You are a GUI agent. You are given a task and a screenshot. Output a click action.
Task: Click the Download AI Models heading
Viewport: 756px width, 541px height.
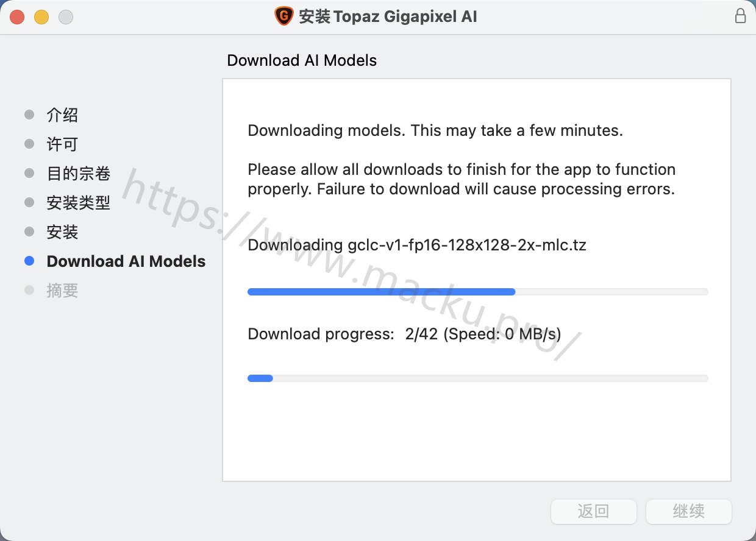tap(302, 60)
